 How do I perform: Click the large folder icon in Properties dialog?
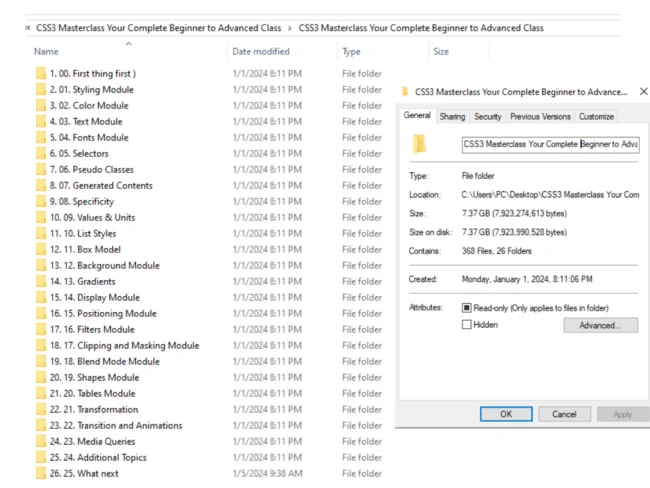coord(421,144)
